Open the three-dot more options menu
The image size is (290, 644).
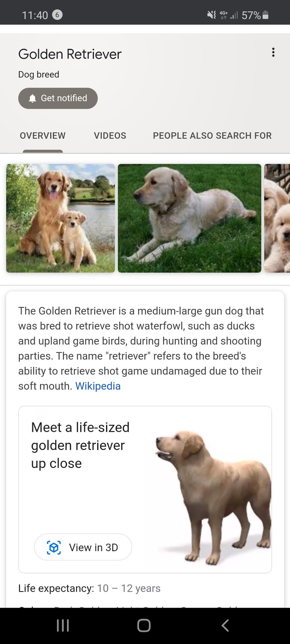[x=273, y=52]
